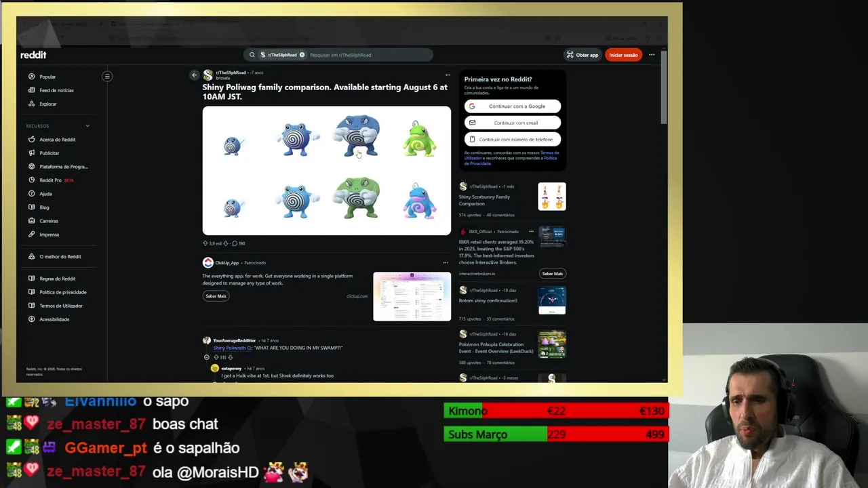Click Iniciar sessão button
This screenshot has height=488, width=868.
point(623,55)
